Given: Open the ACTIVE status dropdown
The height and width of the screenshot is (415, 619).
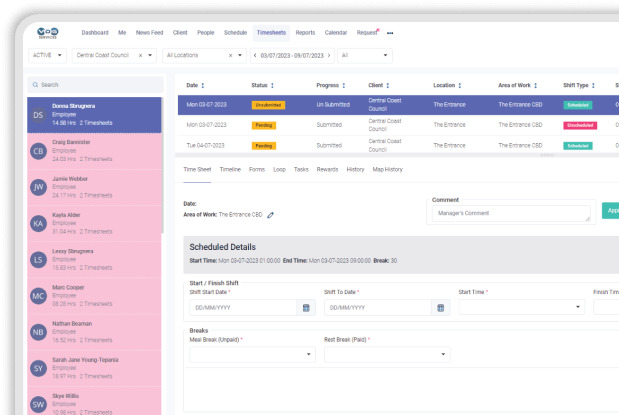Looking at the screenshot, I should 47,55.
